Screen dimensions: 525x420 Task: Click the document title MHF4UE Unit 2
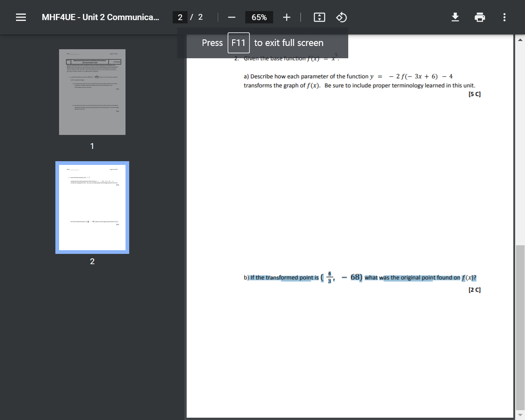click(100, 17)
